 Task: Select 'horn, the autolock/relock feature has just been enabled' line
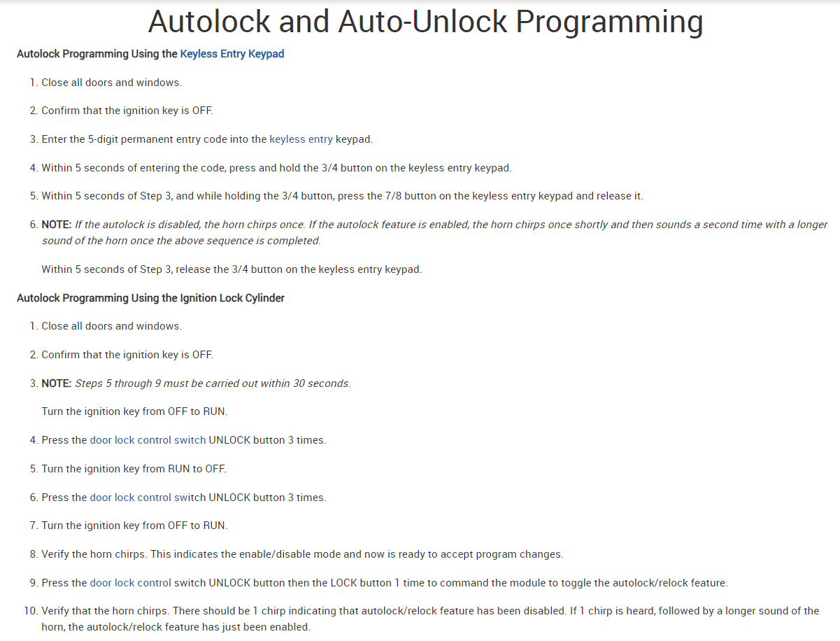pos(176,627)
